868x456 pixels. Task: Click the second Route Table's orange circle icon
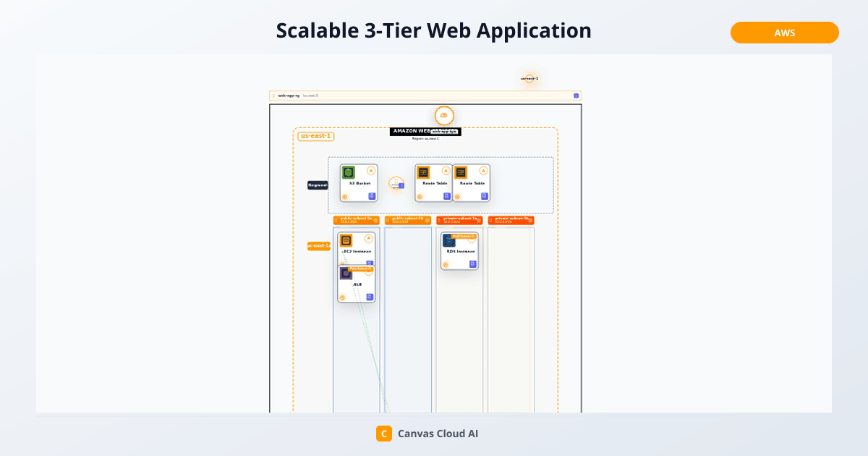click(457, 197)
